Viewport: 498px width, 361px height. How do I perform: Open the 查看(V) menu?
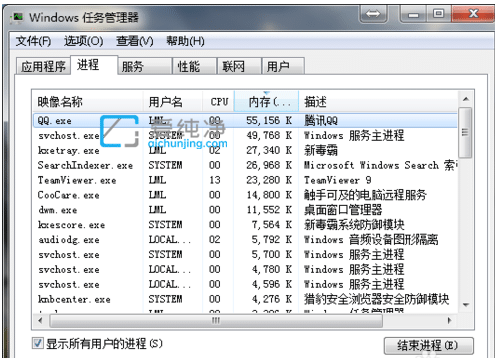tap(135, 41)
